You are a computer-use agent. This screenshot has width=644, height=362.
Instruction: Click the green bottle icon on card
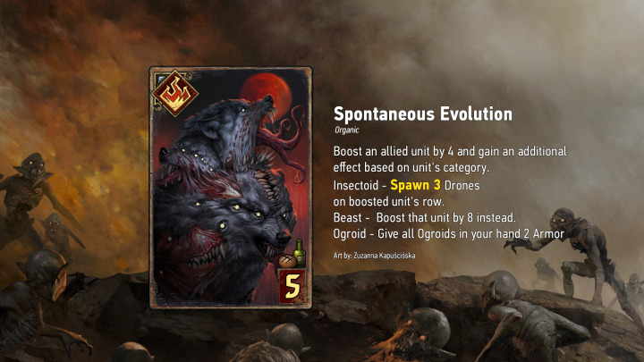[301, 252]
